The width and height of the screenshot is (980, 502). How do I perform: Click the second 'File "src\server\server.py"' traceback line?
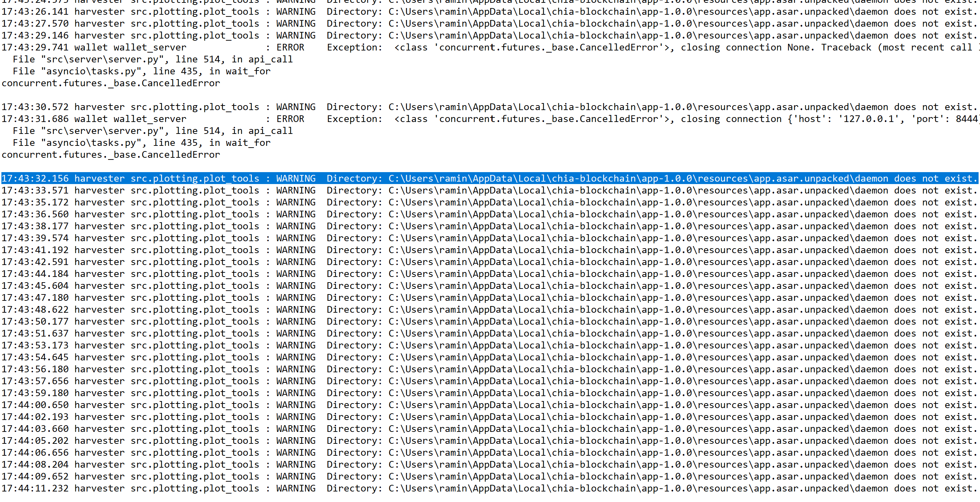pos(153,131)
